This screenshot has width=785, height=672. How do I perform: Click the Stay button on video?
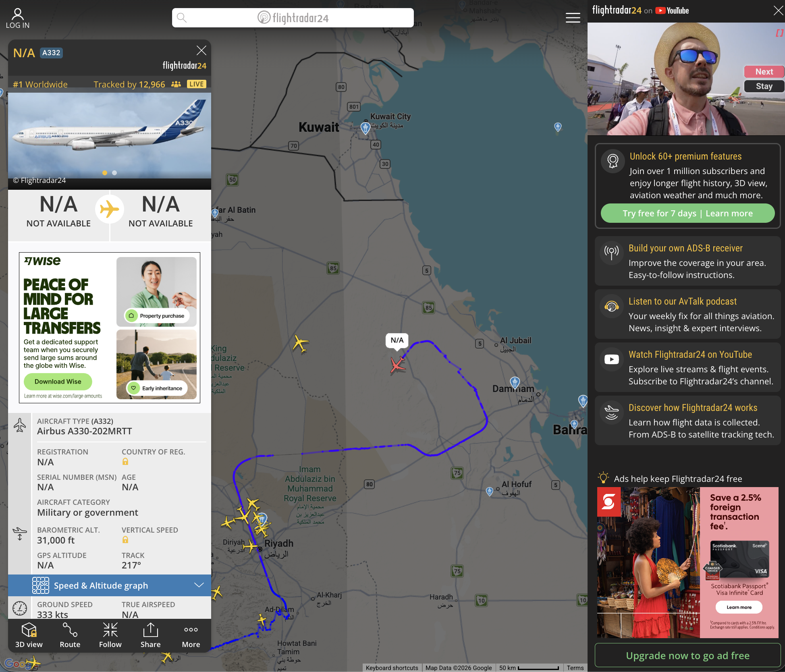pos(764,86)
